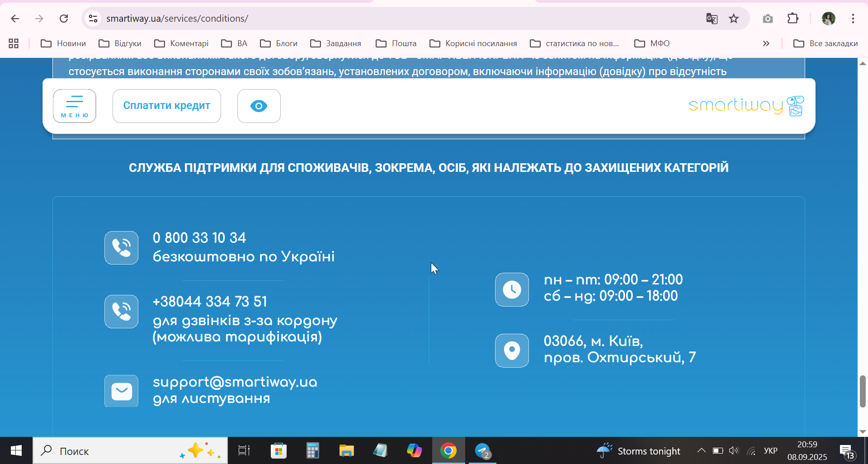Open Task View on the taskbar
Screen dimensions: 868x464
click(244, 450)
